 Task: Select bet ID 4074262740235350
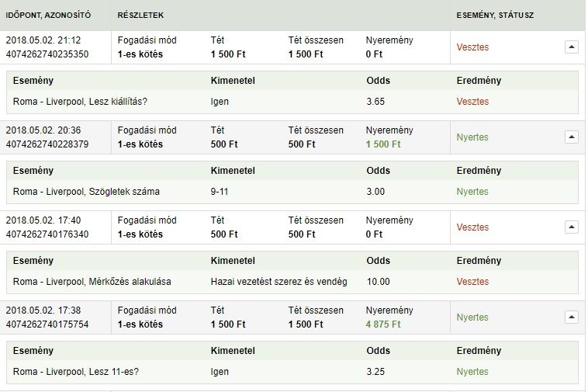click(47, 54)
